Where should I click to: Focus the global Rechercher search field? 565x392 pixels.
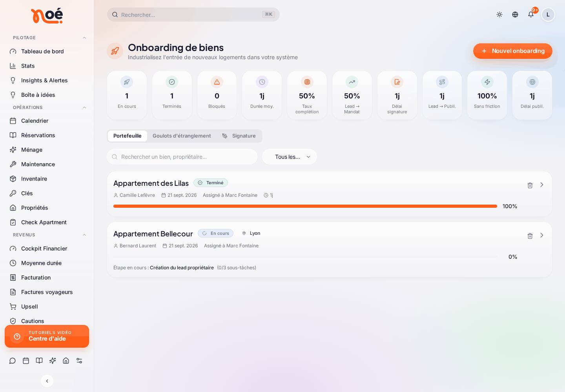(193, 15)
